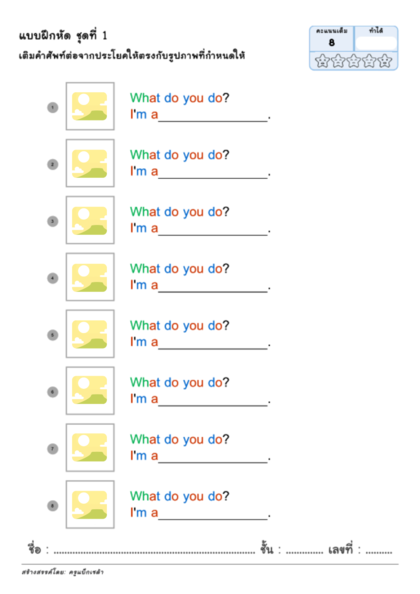Click the picture placeholder next to number 6
Viewport: 420px width, 594px height.
point(90,391)
